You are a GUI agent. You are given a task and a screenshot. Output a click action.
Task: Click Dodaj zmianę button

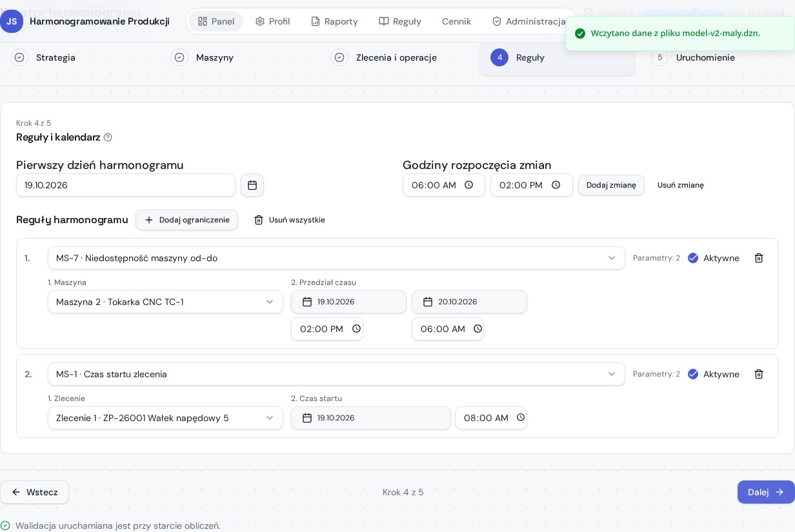point(611,185)
